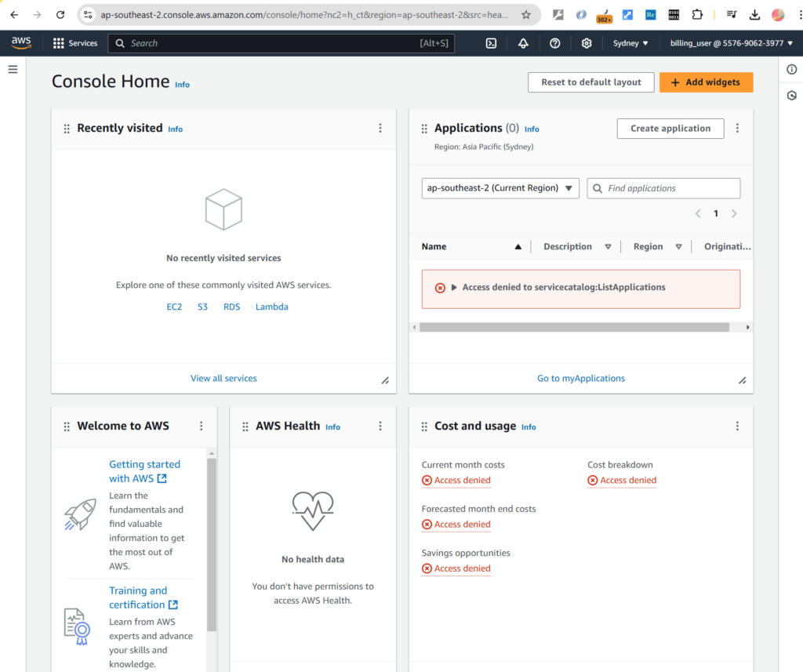803x672 pixels.
Task: Open the View all services link
Action: [223, 378]
